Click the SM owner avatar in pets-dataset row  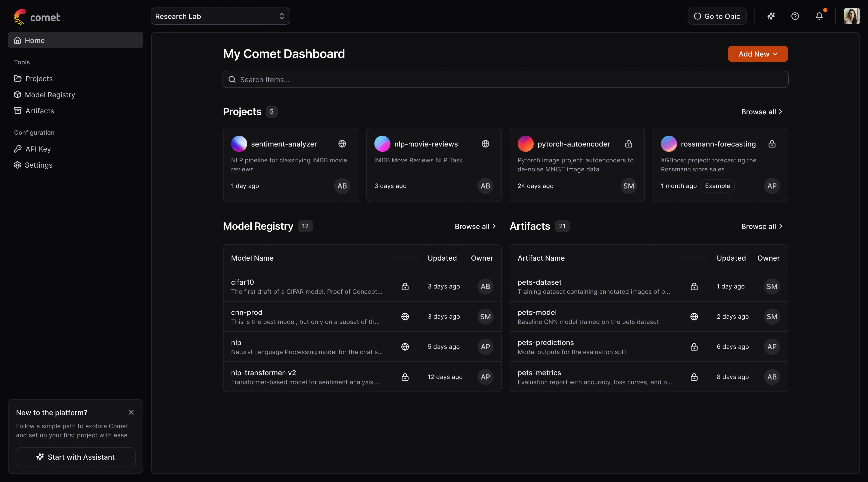click(x=772, y=286)
